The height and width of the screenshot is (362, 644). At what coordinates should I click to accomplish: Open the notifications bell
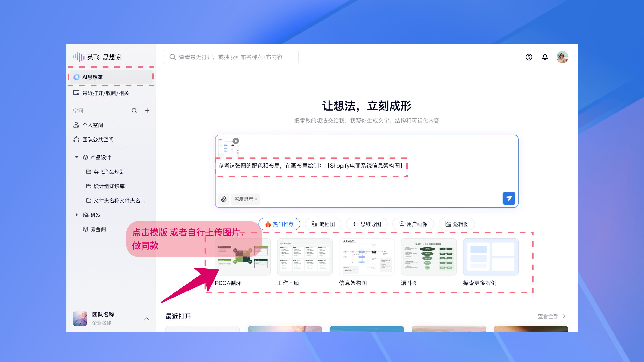[545, 57]
